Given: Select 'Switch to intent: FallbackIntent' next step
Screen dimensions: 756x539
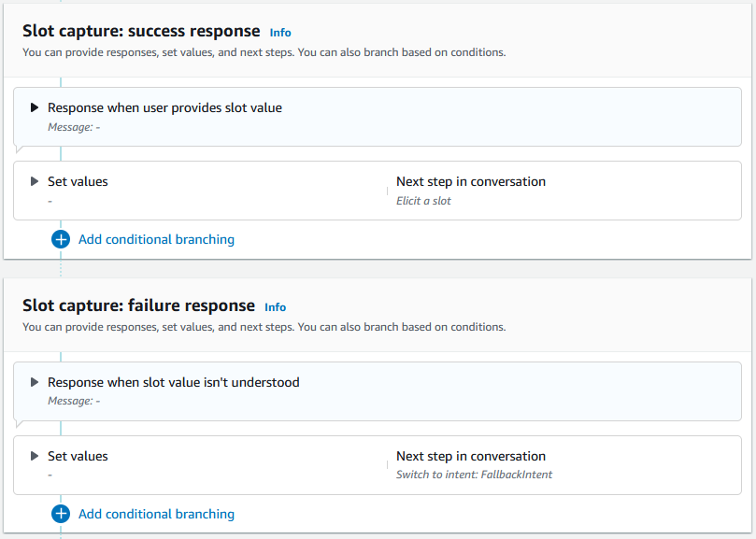Looking at the screenshot, I should click(474, 475).
